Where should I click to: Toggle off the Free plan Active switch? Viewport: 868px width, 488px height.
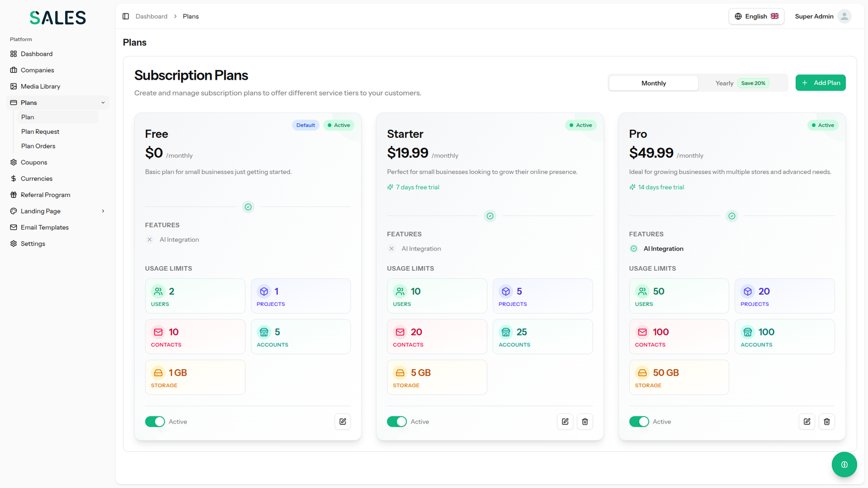pos(155,422)
